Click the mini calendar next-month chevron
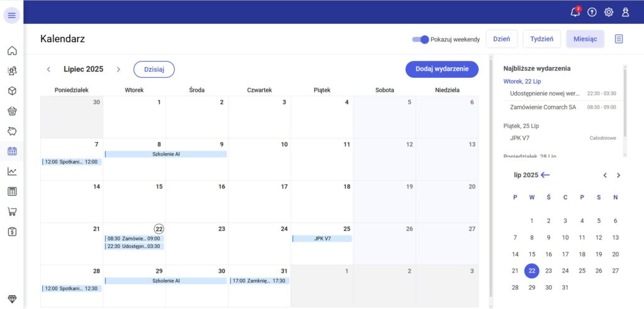The image size is (644, 309). (x=618, y=175)
